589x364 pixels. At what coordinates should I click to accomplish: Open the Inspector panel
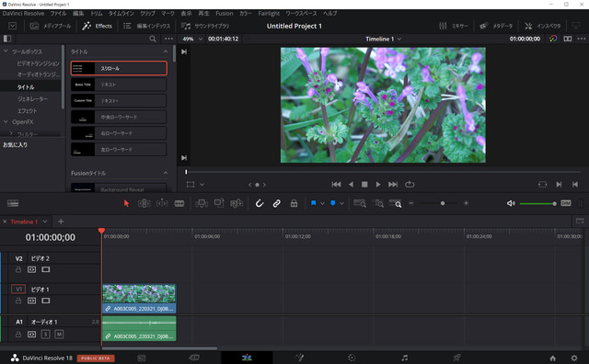coord(542,26)
